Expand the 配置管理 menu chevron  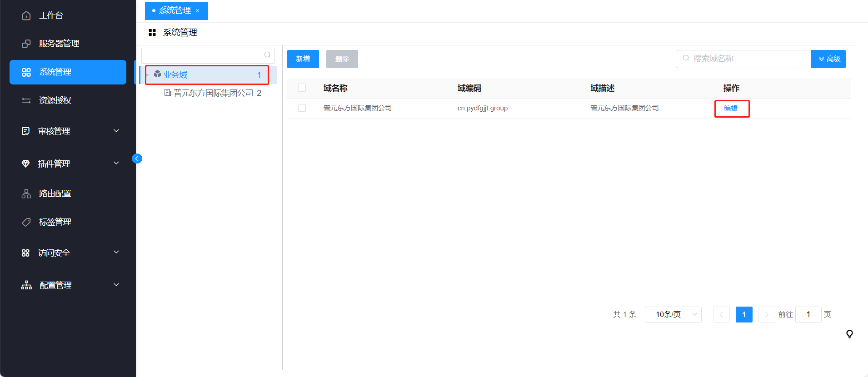pyautogui.click(x=116, y=285)
